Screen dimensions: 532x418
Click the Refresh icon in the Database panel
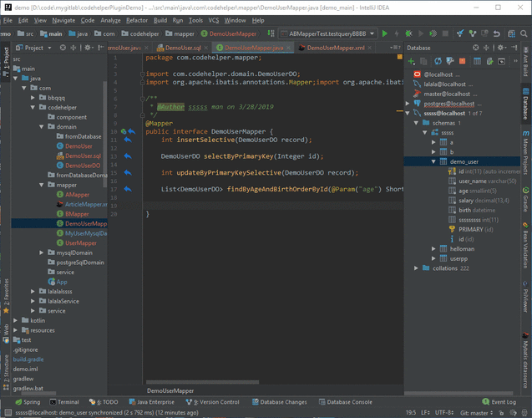pos(438,61)
